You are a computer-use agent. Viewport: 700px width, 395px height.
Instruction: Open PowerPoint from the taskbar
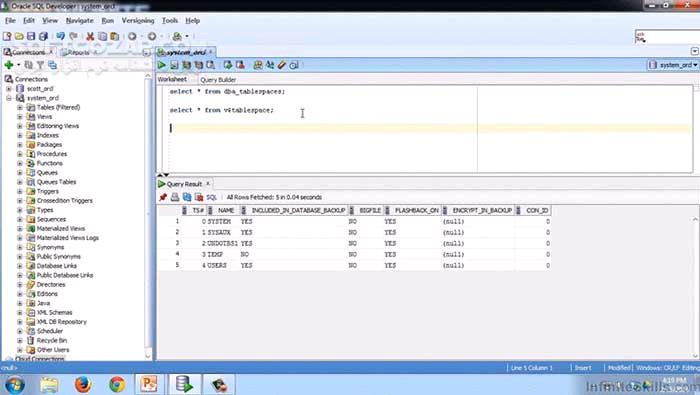click(x=149, y=384)
